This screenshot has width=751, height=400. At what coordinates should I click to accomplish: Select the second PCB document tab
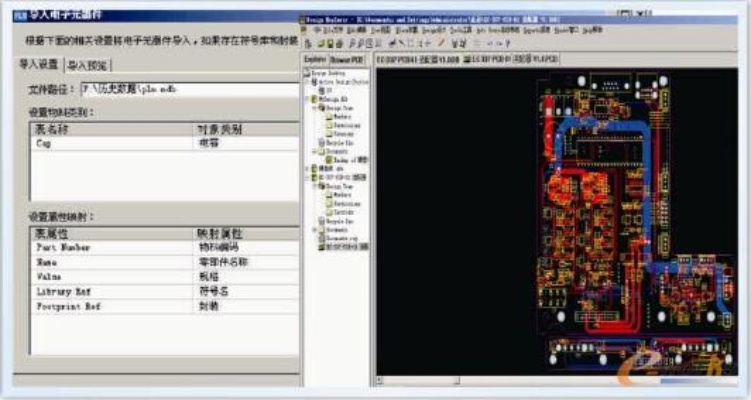coord(511,59)
